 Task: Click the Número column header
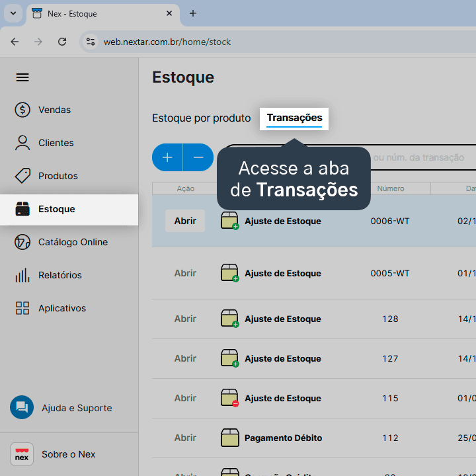tap(391, 188)
